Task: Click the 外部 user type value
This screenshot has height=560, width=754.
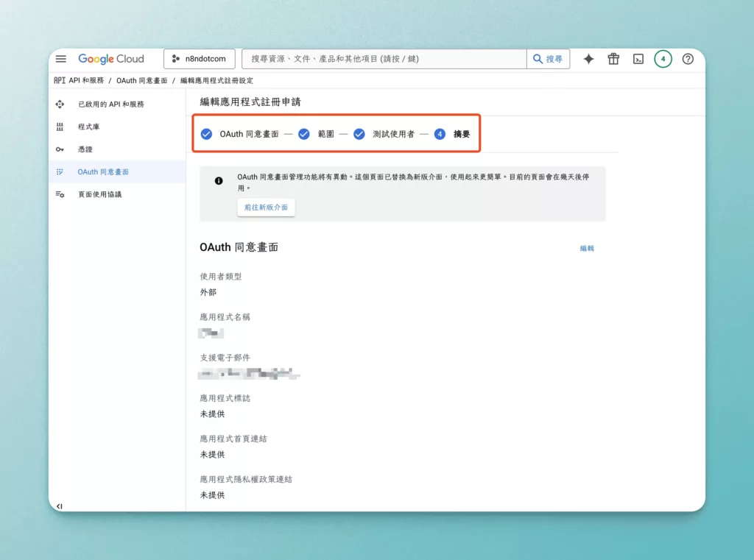Action: pyautogui.click(x=208, y=292)
